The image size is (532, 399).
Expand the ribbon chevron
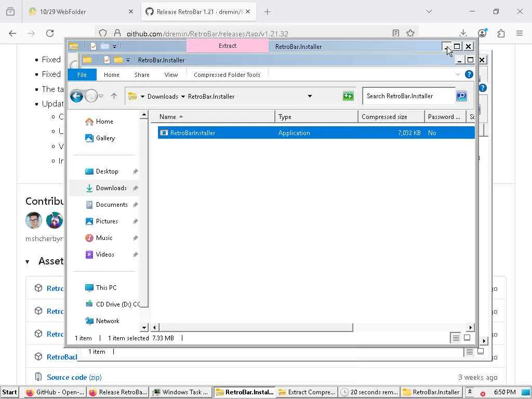point(457,74)
